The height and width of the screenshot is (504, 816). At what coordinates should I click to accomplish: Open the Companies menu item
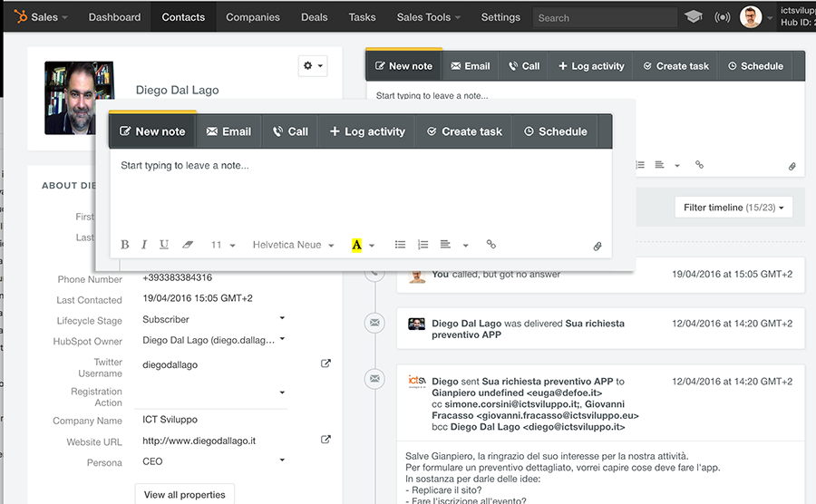252,17
